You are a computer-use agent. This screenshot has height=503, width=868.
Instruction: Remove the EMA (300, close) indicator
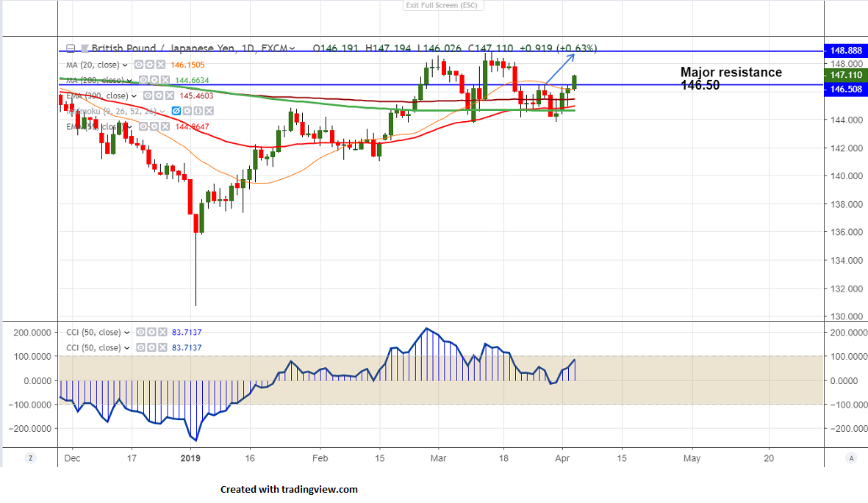click(169, 95)
